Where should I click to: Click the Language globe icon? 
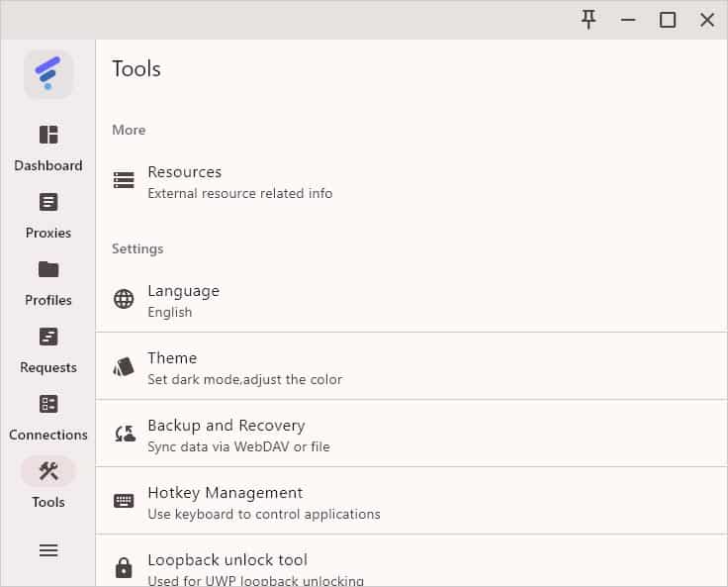tap(124, 299)
